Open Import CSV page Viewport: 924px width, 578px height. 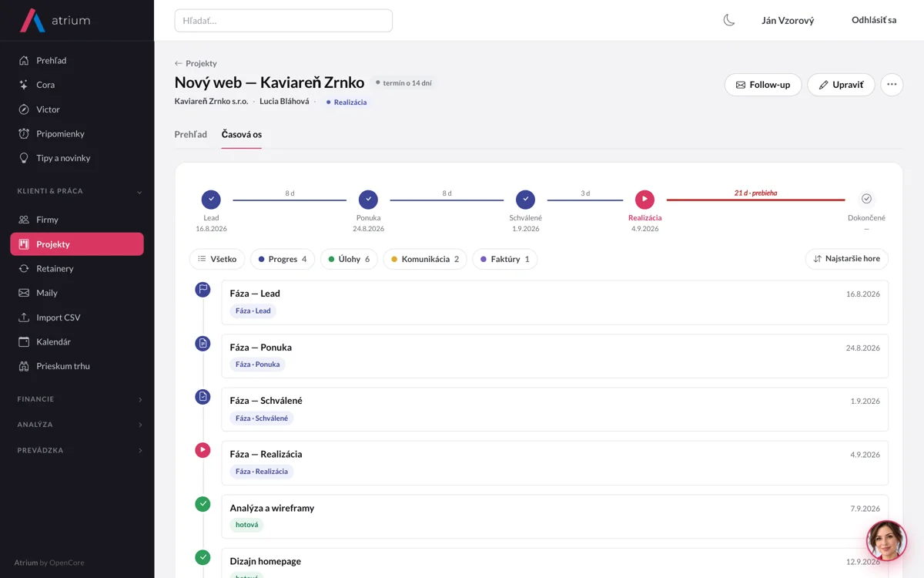[x=77, y=318]
